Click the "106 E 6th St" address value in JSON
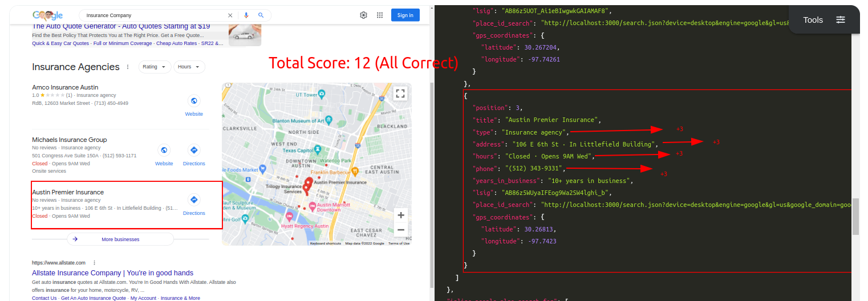The height and width of the screenshot is (301, 868). coord(581,144)
